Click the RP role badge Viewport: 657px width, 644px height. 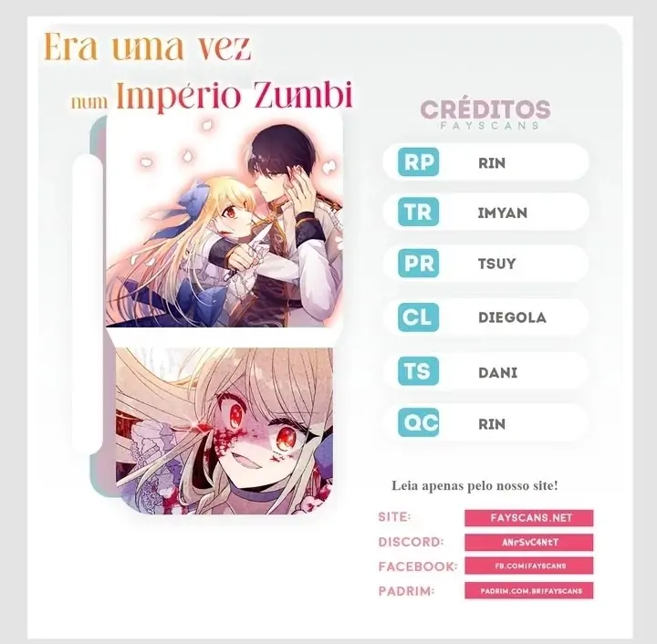coord(418,162)
